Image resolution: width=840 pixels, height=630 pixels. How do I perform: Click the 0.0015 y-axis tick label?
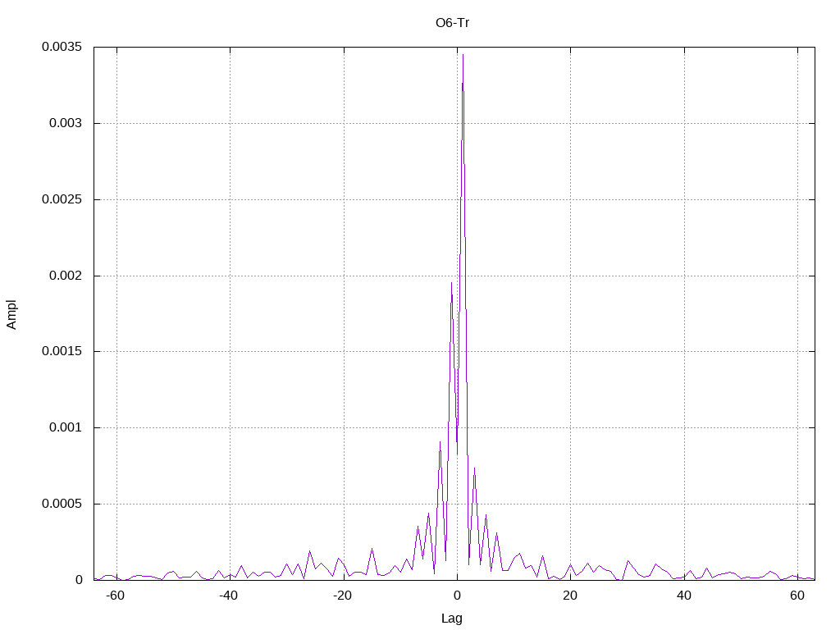(x=62, y=351)
